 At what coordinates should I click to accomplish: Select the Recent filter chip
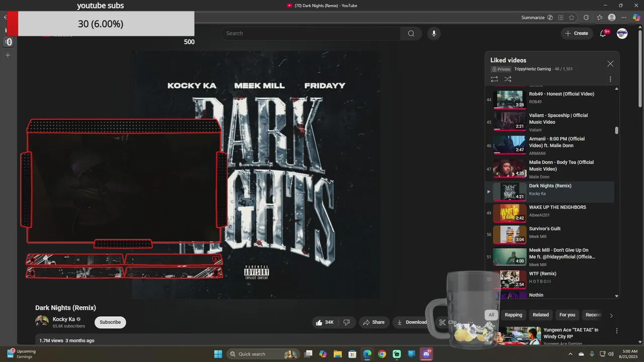[594, 315]
